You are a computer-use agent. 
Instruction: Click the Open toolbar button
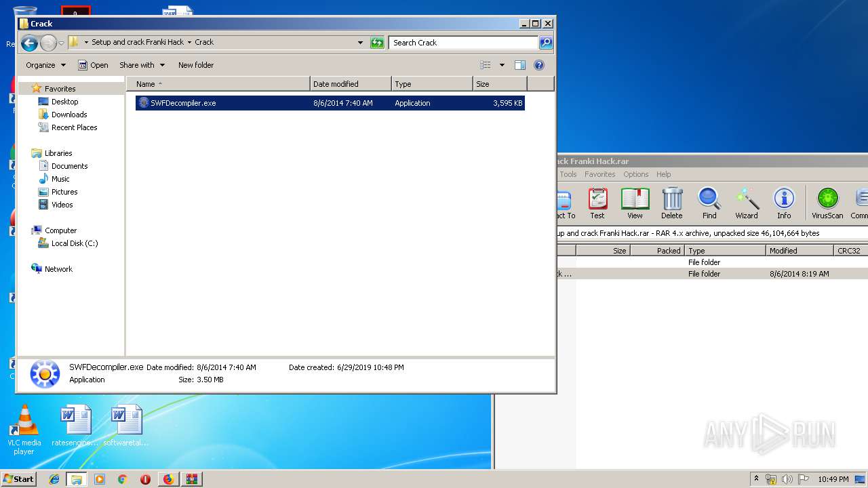[x=93, y=65]
